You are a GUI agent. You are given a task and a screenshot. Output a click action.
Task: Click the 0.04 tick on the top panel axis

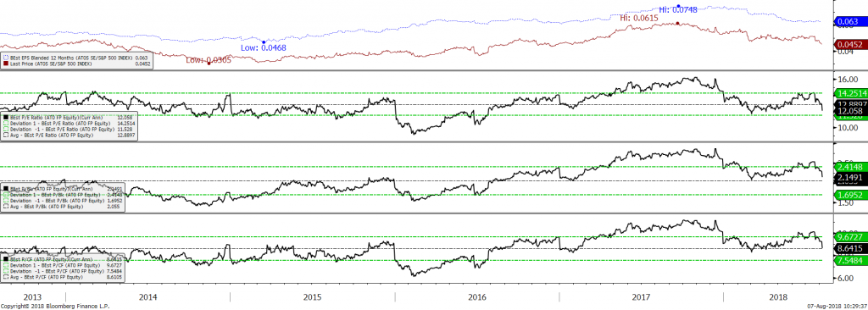tap(846, 52)
